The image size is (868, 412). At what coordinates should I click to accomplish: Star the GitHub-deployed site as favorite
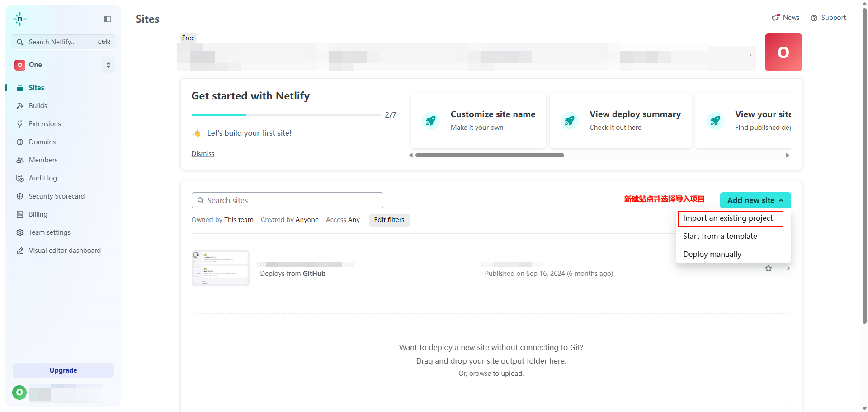[x=769, y=268]
